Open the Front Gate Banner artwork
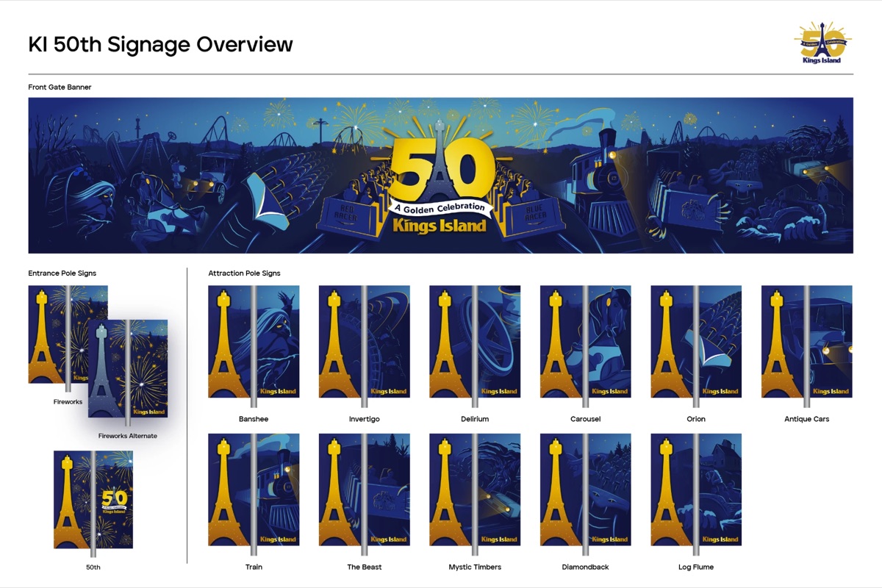882x588 pixels. (x=441, y=176)
